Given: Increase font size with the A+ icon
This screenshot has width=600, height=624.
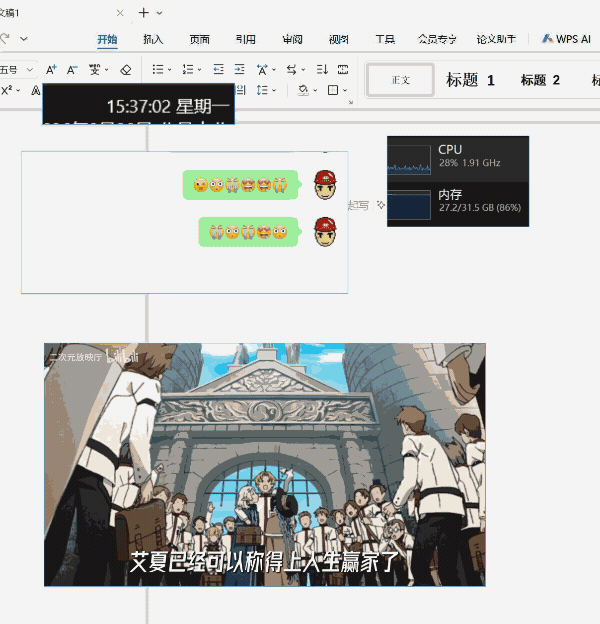Looking at the screenshot, I should point(51,70).
